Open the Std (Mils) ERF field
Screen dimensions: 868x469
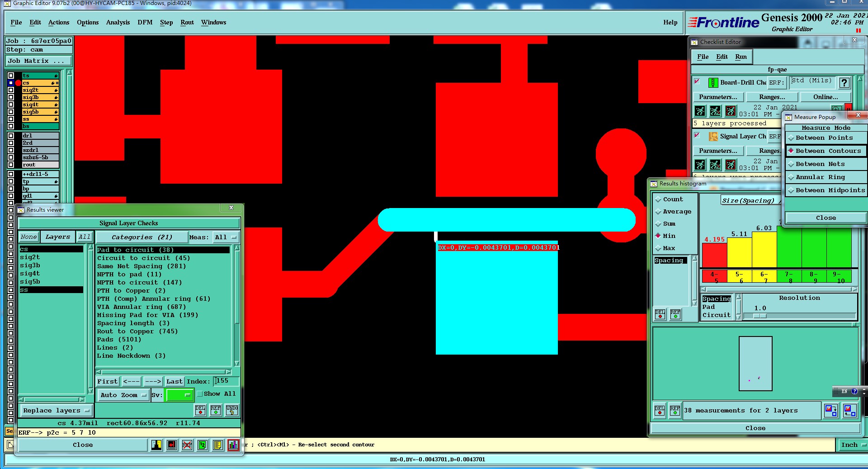[x=811, y=82]
